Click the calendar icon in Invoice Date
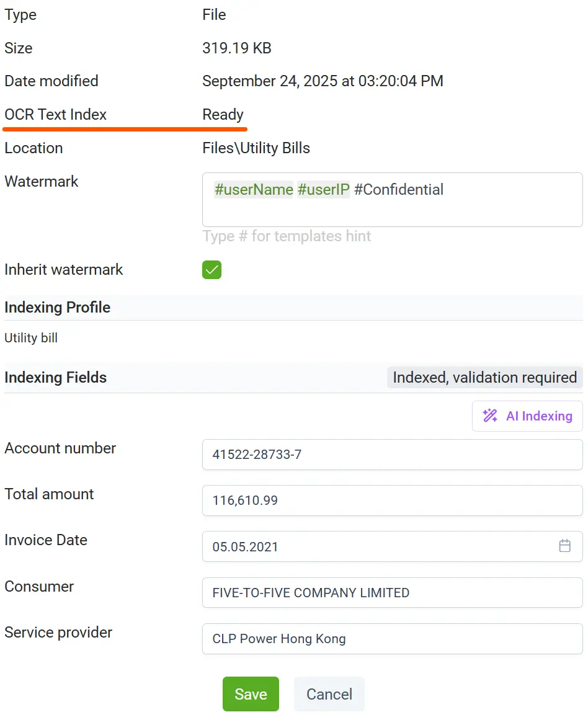The image size is (588, 725). tap(564, 546)
